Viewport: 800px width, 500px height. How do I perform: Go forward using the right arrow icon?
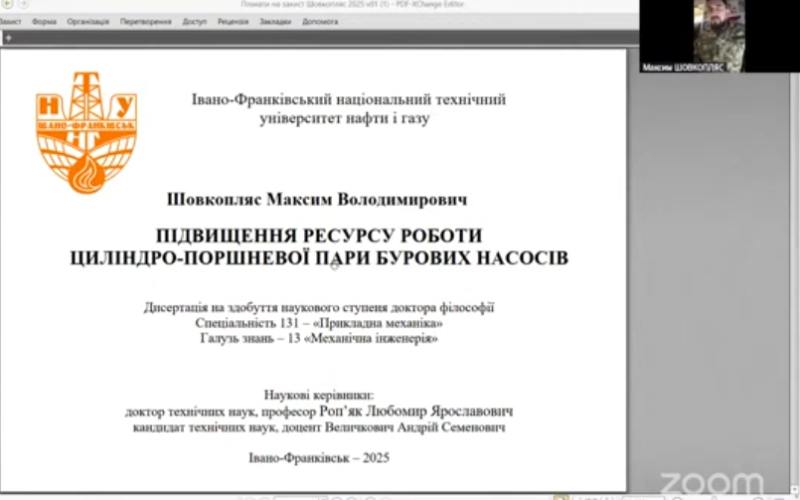coord(23,4)
